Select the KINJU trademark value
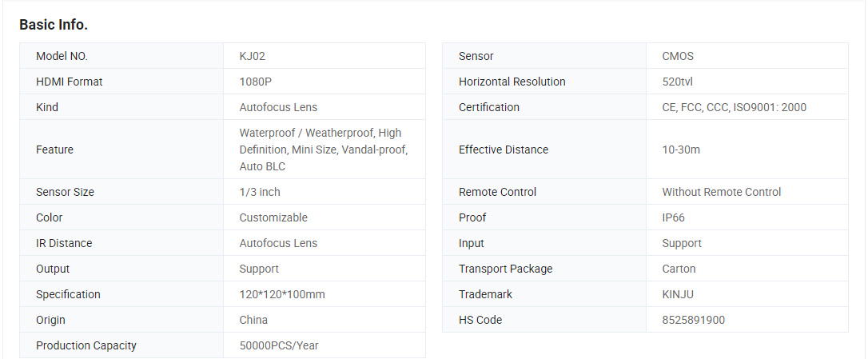This screenshot has width=868, height=359. pyautogui.click(x=678, y=294)
